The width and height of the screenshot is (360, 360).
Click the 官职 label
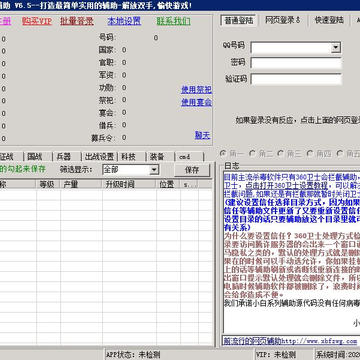107,63
